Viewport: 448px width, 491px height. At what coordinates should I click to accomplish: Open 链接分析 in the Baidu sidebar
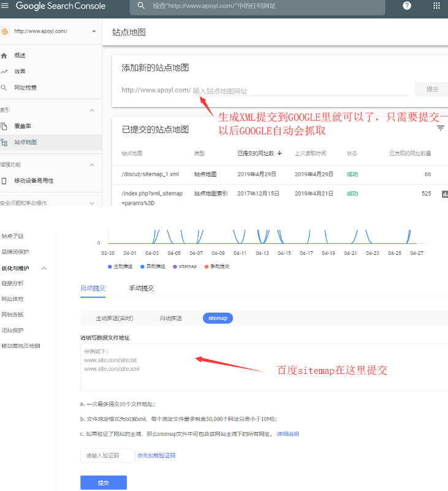coord(12,283)
